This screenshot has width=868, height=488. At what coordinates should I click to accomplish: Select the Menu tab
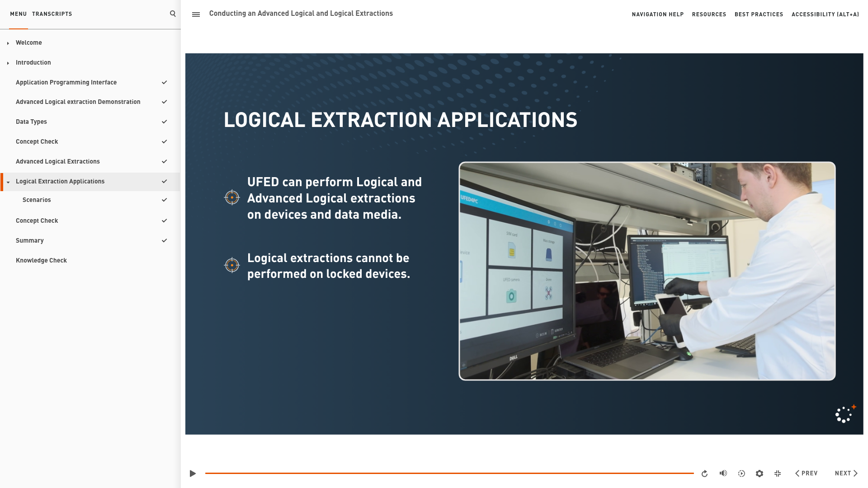[19, 14]
